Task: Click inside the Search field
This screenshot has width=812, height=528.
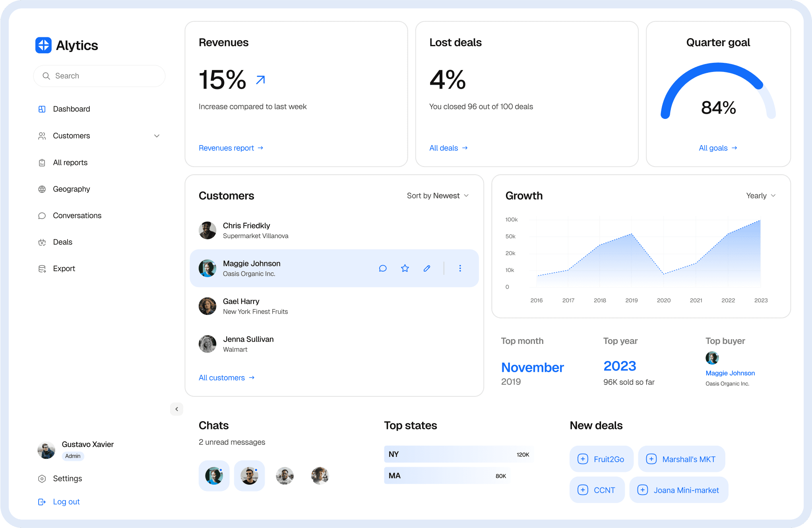Action: point(99,76)
